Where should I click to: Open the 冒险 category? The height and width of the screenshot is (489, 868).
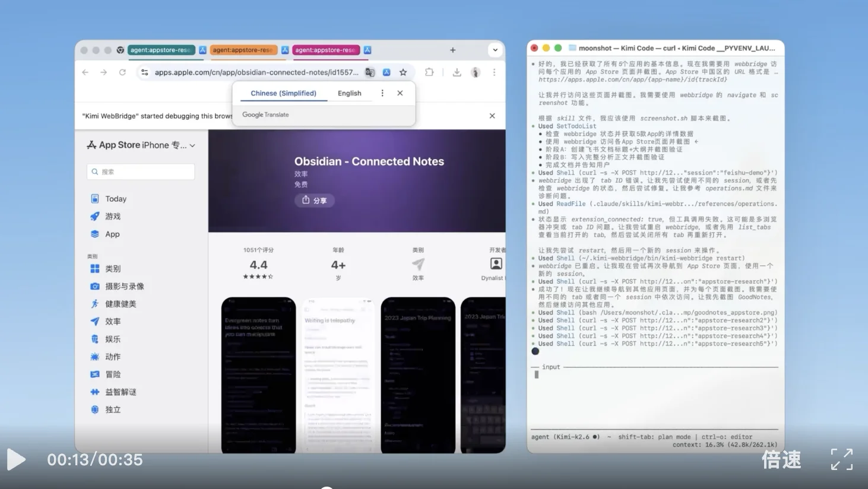tap(113, 374)
